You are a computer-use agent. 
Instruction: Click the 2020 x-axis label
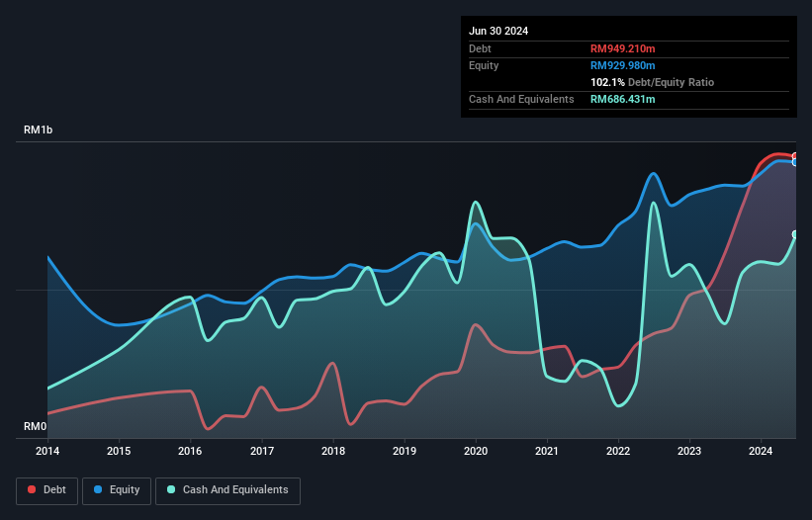[476, 451]
